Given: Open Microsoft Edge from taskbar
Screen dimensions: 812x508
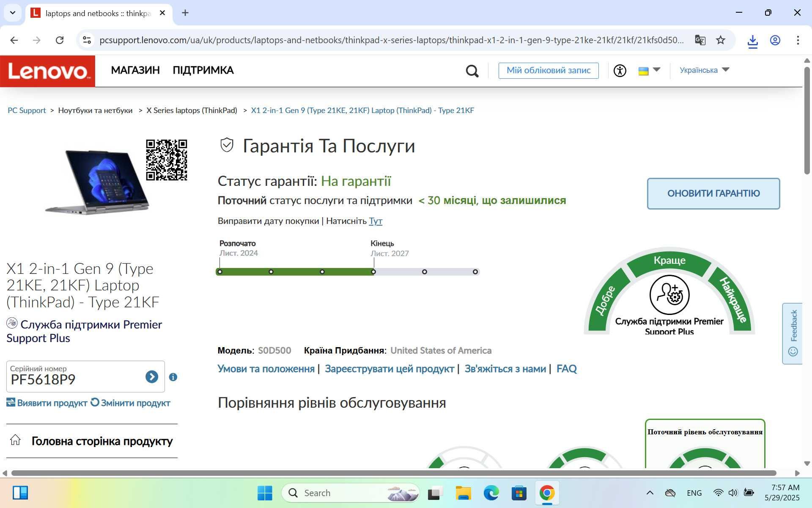Looking at the screenshot, I should [x=491, y=493].
